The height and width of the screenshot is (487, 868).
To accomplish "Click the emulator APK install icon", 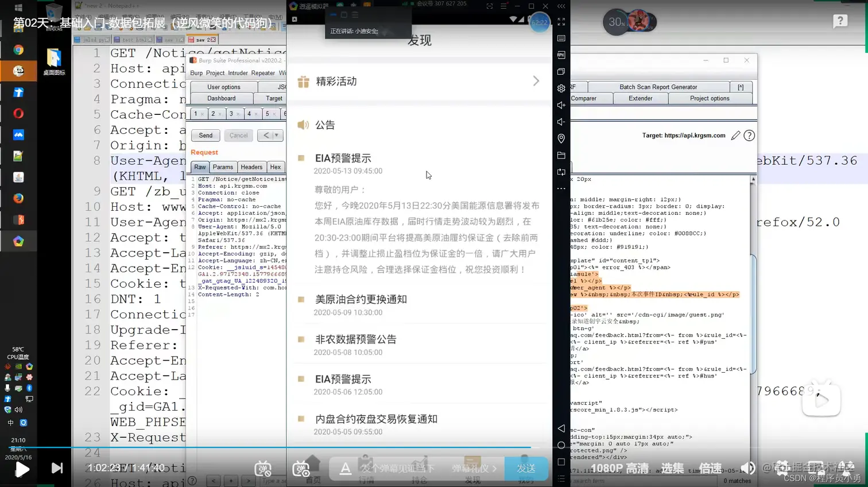I will tap(561, 55).
